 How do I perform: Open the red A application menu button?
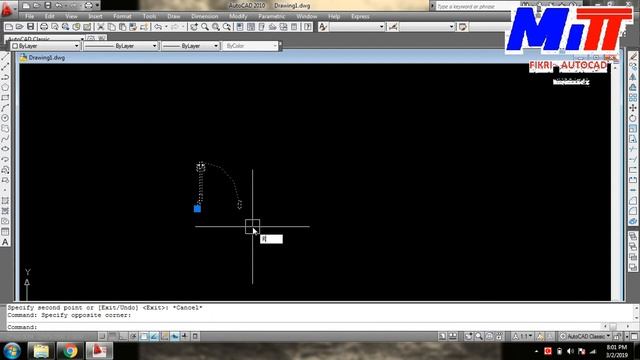pos(7,9)
